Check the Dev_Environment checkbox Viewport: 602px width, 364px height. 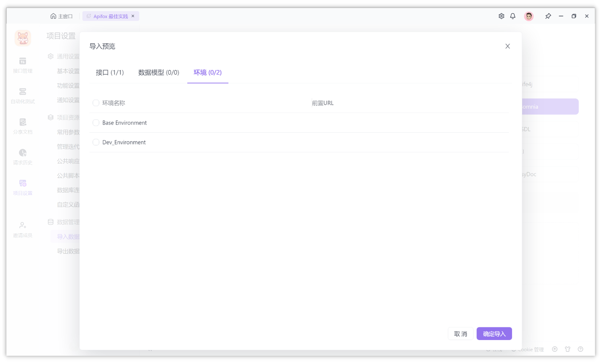[x=96, y=142]
